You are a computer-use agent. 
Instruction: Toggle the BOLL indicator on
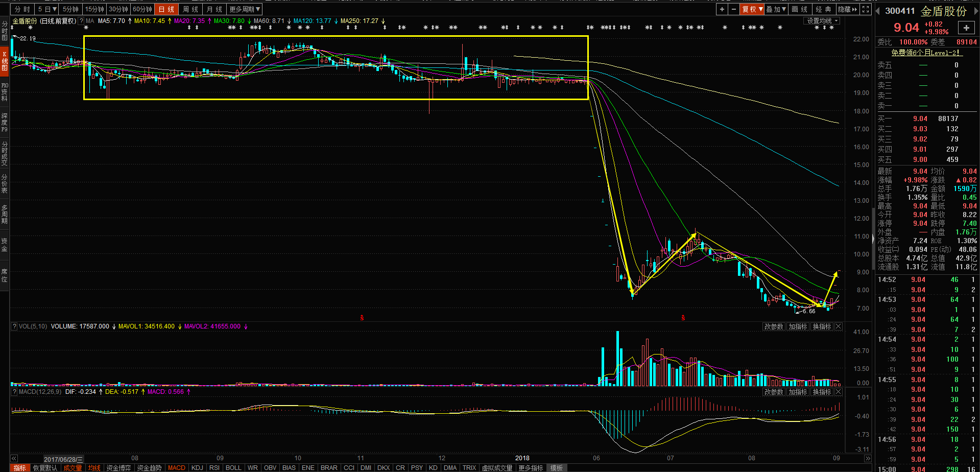[x=233, y=468]
